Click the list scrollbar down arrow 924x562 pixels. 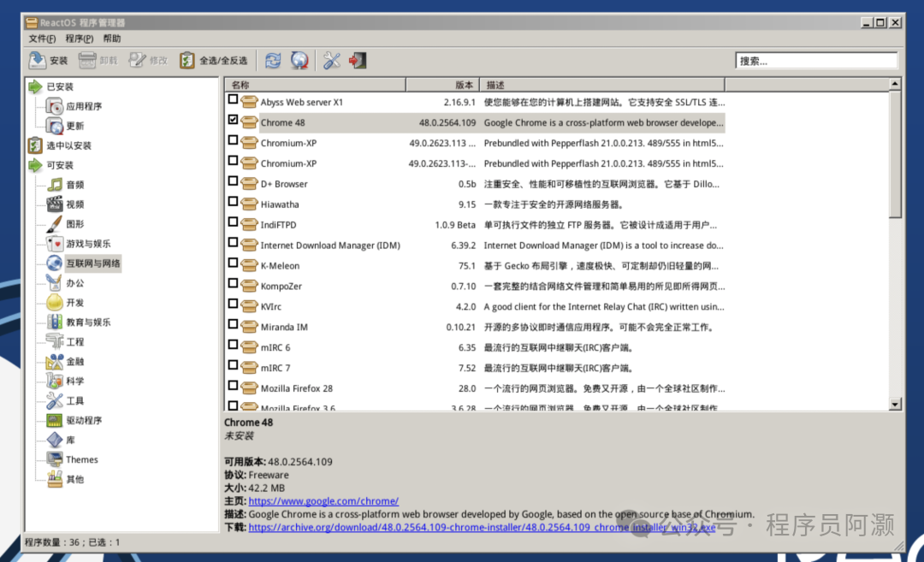coord(895,404)
